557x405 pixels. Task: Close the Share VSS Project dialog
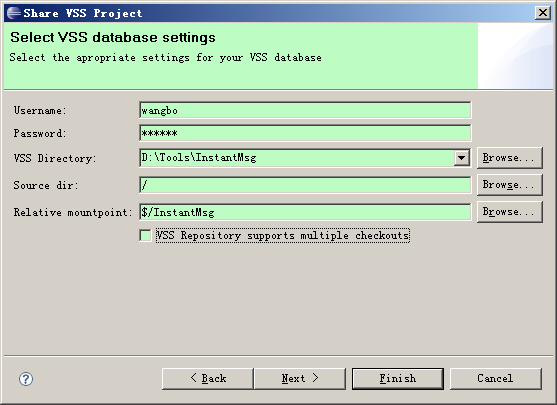pyautogui.click(x=543, y=13)
